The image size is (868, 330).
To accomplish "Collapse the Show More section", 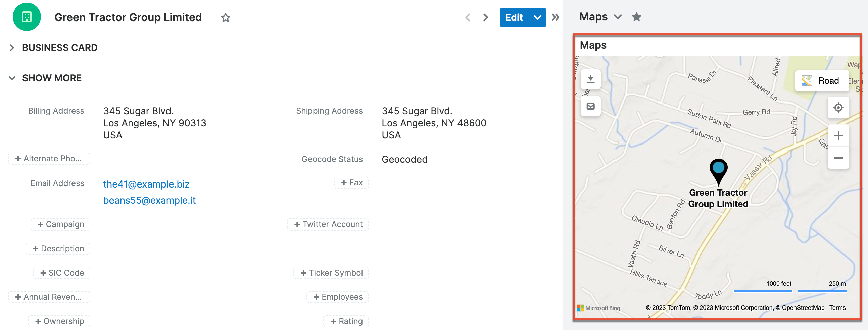I will [x=12, y=78].
